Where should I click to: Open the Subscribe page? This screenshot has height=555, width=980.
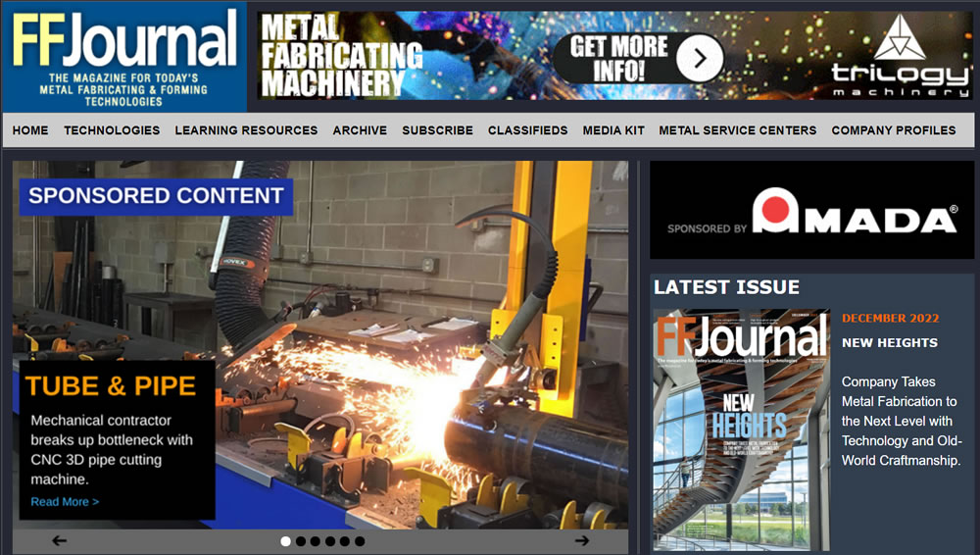437,130
